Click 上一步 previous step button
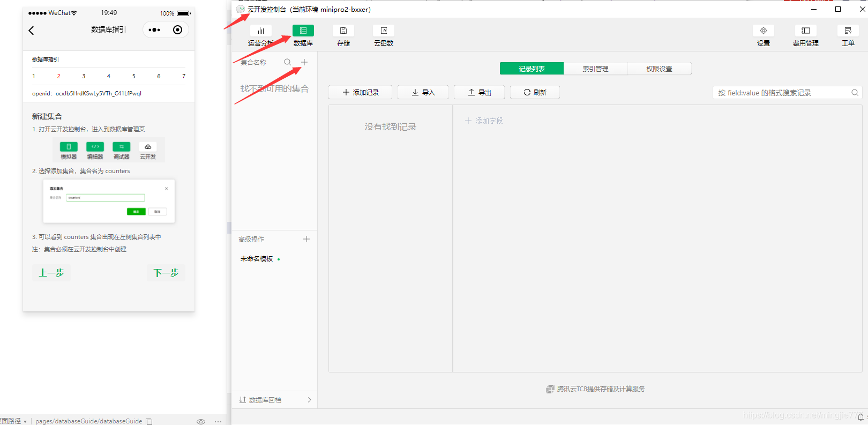868x425 pixels. point(51,273)
